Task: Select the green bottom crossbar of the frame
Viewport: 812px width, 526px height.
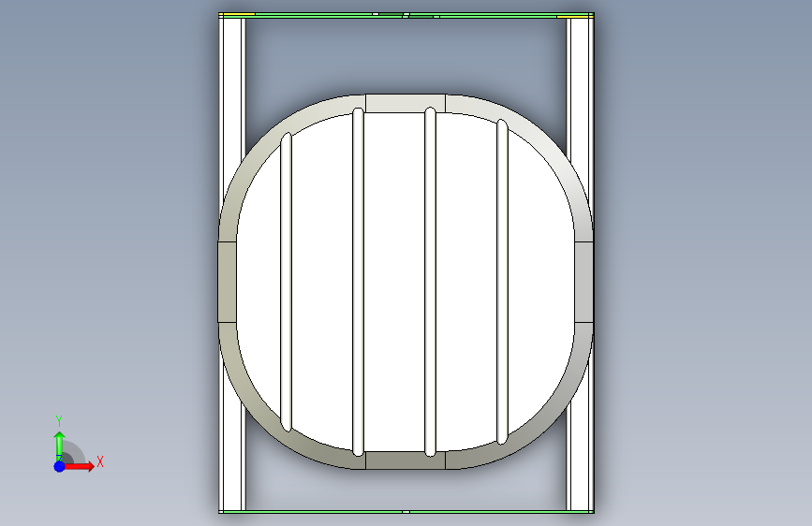Action: pyautogui.click(x=406, y=512)
